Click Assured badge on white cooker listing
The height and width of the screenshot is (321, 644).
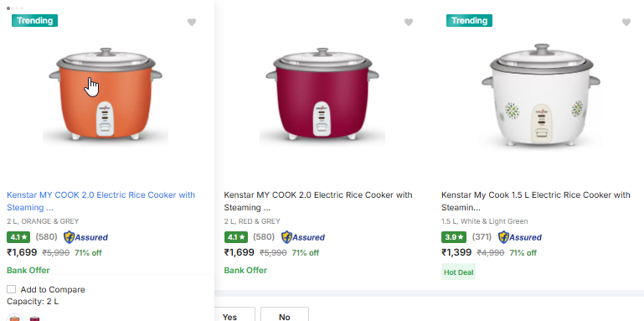pyautogui.click(x=519, y=237)
